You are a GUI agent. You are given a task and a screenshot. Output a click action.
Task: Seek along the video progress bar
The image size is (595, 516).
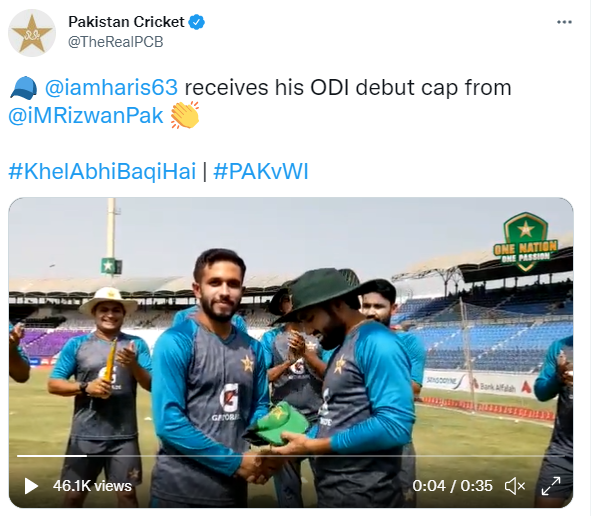291,455
